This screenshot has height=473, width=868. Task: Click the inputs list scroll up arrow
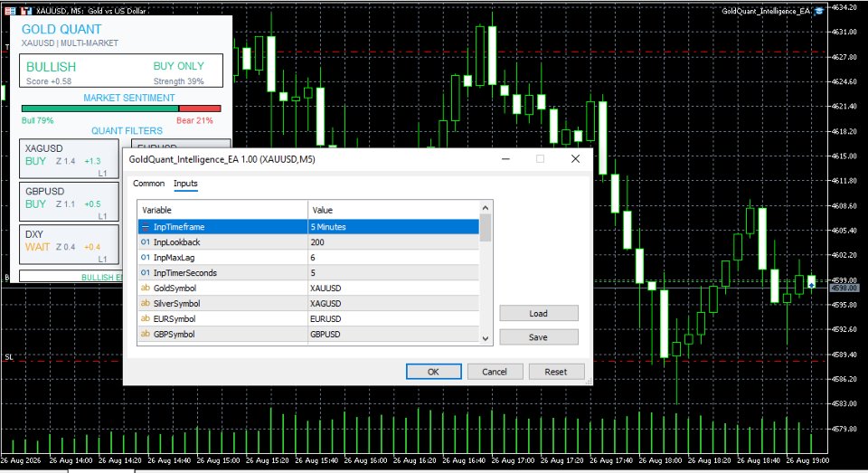(486, 208)
